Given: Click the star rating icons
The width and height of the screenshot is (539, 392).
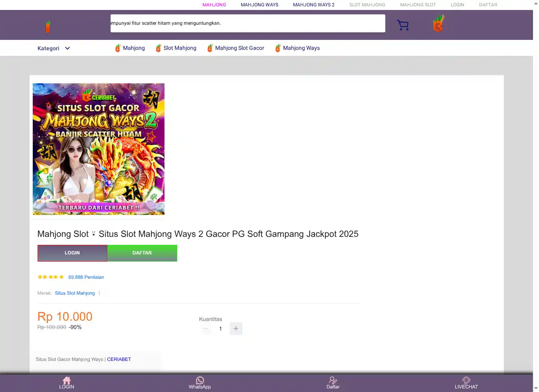Looking at the screenshot, I should 51,277.
